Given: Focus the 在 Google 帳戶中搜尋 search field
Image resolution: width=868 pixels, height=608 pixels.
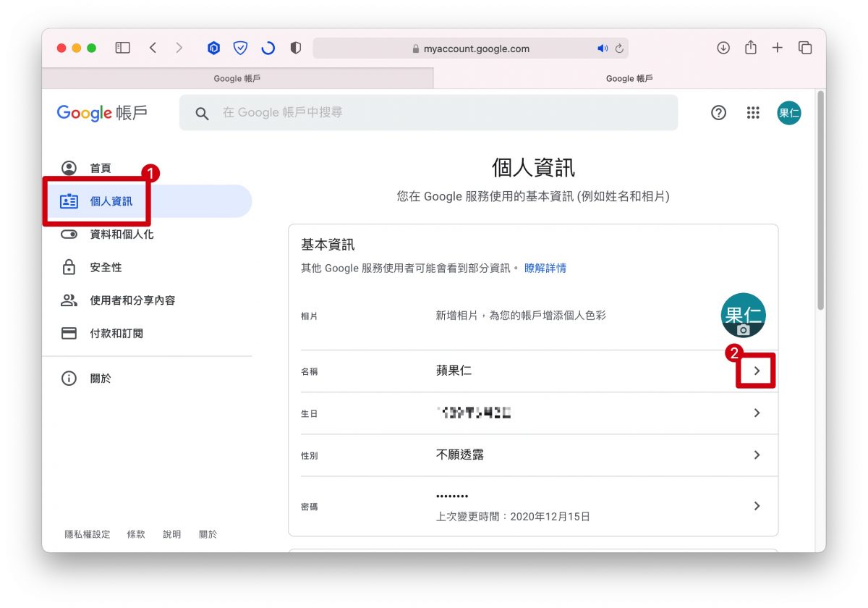Looking at the screenshot, I should click(428, 113).
